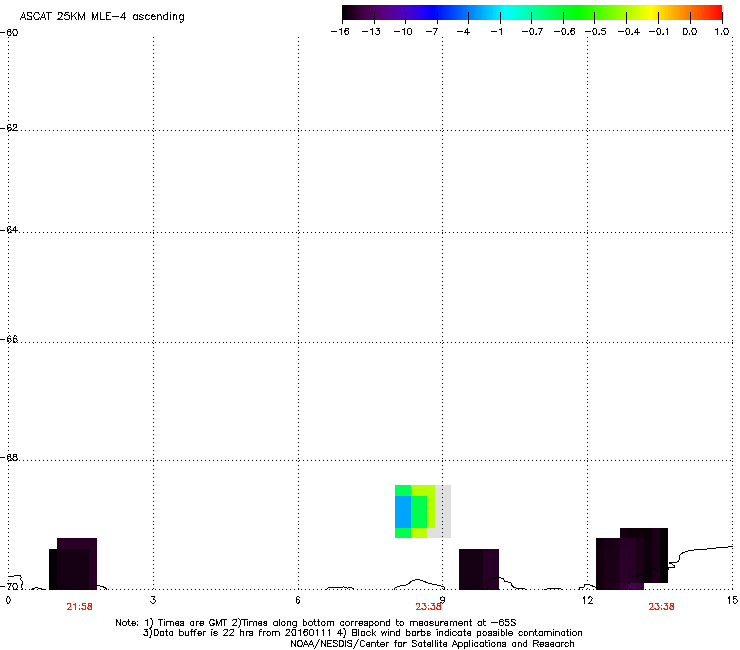Click the "-60" latitude label
Screen dimensions: 740x650
tap(9, 33)
